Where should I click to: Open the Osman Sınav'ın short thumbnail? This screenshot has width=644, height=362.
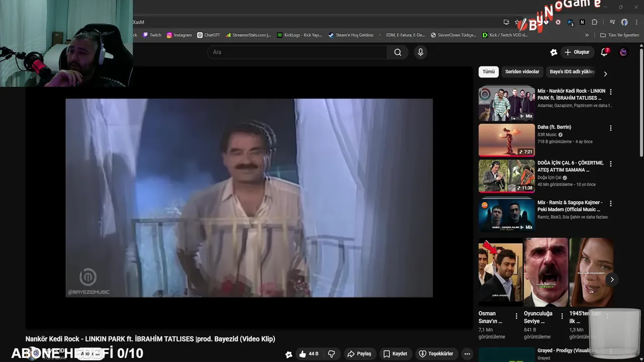point(501,272)
